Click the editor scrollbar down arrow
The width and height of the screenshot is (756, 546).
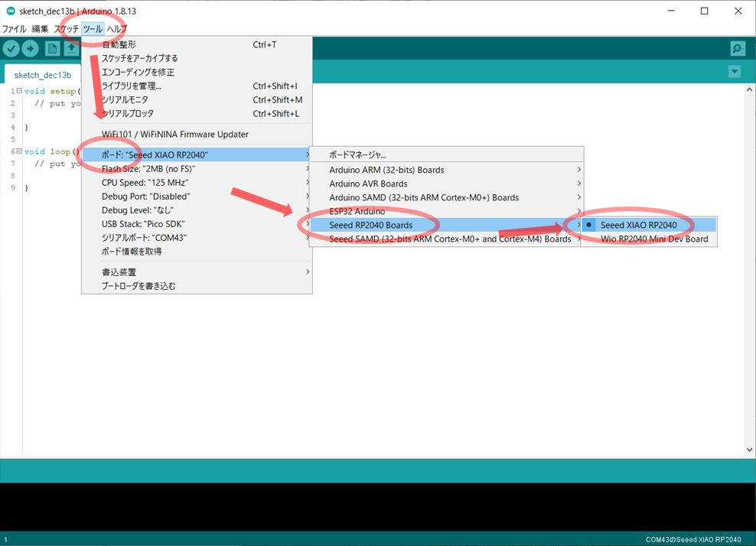tap(749, 450)
